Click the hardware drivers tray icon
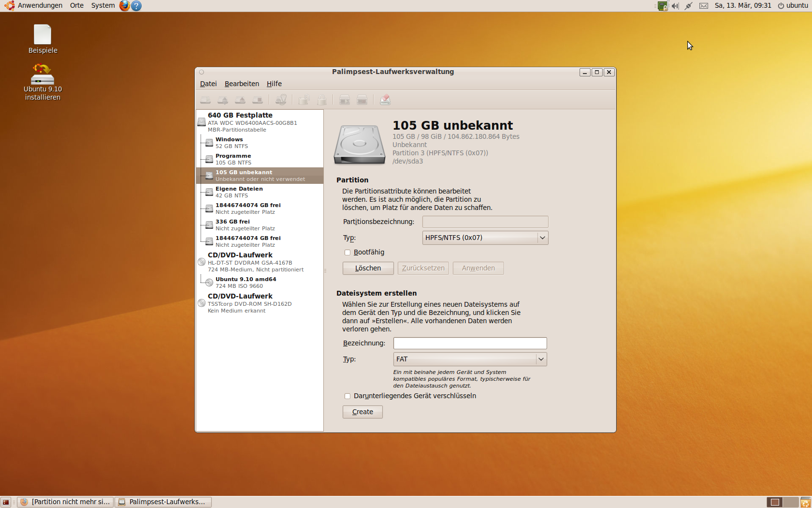The image size is (812, 508). 663,6
